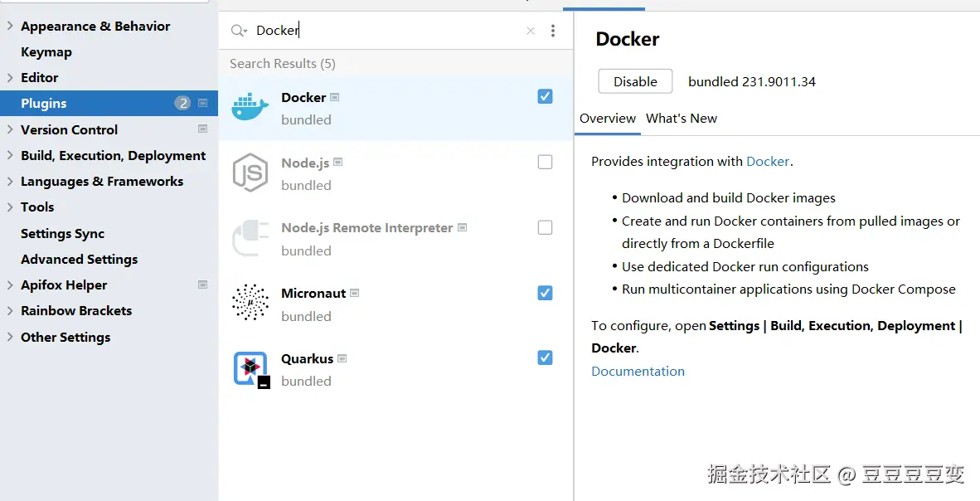
Task: Enable the Node.js plugin checkbox
Action: pyautogui.click(x=545, y=162)
